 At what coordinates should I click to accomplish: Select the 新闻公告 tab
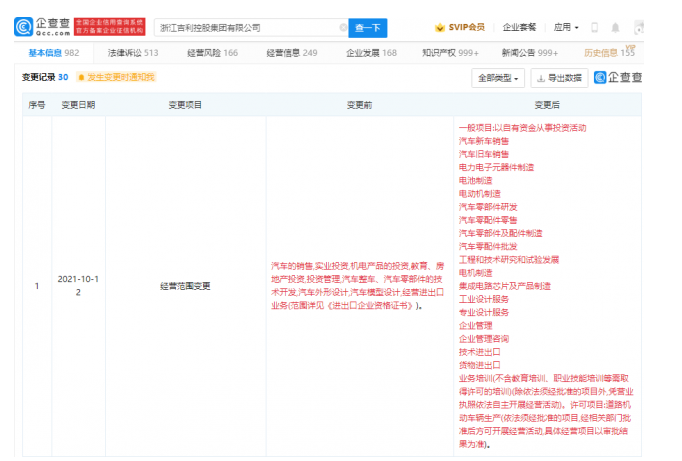point(531,52)
